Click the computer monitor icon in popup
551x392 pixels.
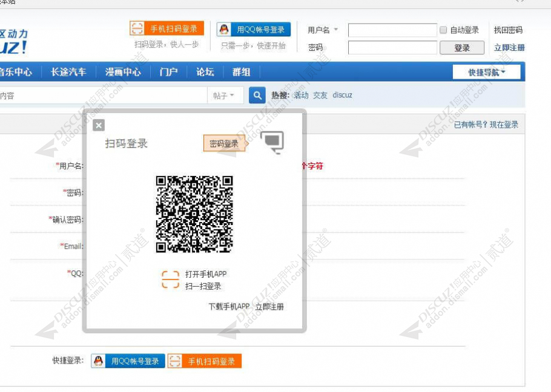272,142
